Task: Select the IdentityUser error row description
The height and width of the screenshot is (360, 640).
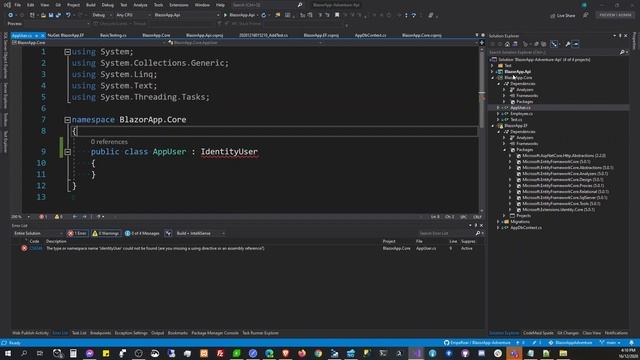Action: pyautogui.click(x=155, y=248)
